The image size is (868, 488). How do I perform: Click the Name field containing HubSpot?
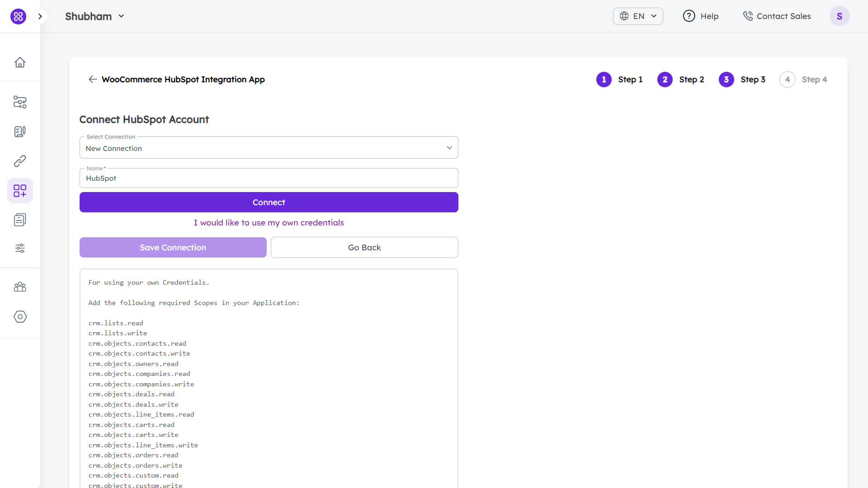click(269, 178)
